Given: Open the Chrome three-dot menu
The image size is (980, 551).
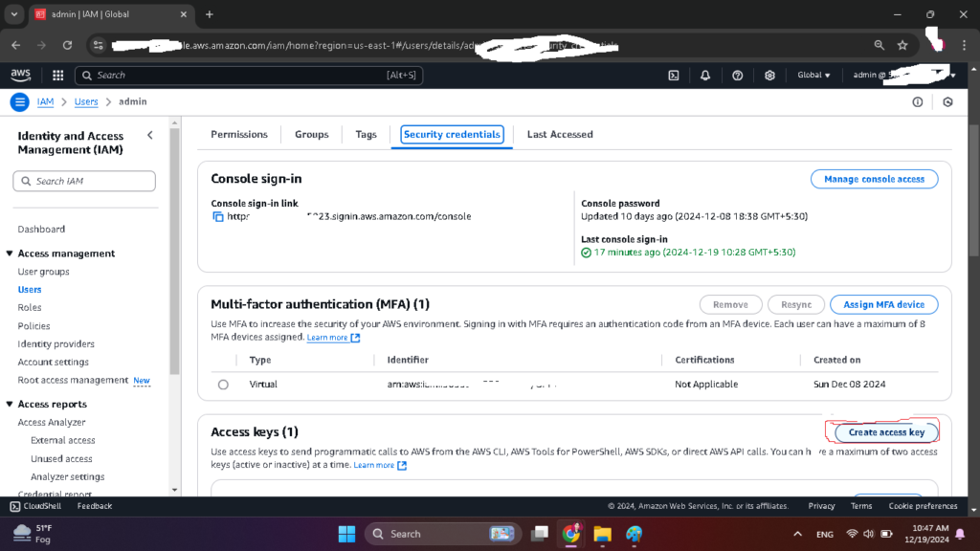Looking at the screenshot, I should click(x=964, y=45).
